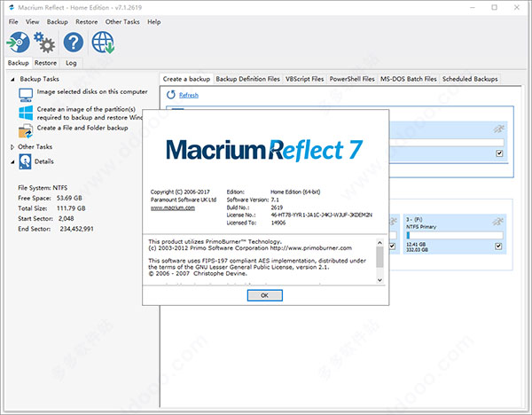Select the Create a backup tab
532x415 pixels.
coord(186,79)
